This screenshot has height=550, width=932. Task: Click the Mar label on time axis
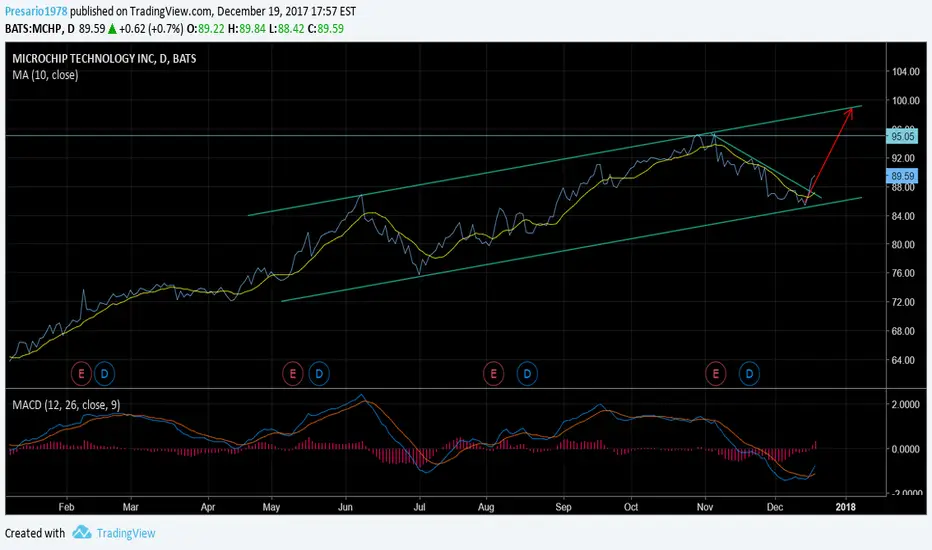[x=130, y=507]
